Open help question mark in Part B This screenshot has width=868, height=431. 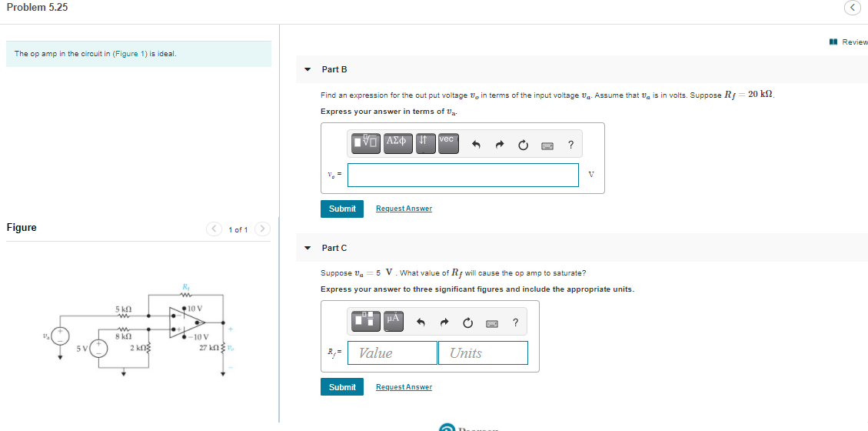(x=570, y=145)
